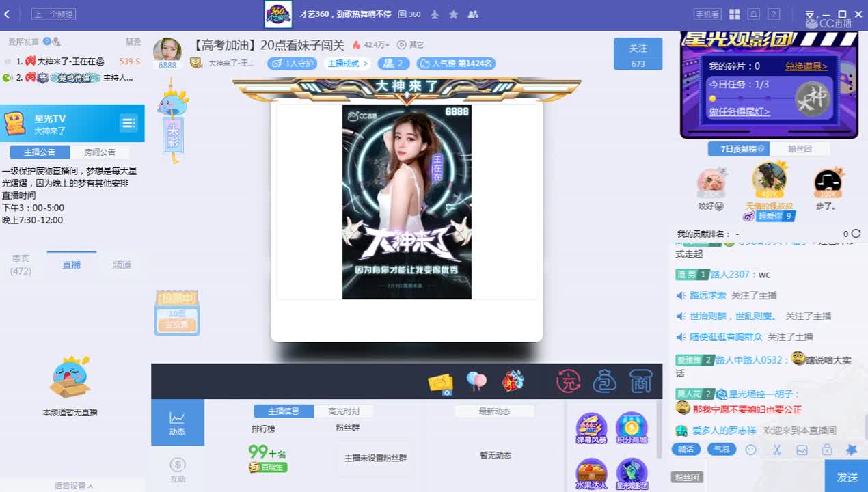Switch to the 主播信息 tab
The height and width of the screenshot is (492, 868).
[x=284, y=411]
